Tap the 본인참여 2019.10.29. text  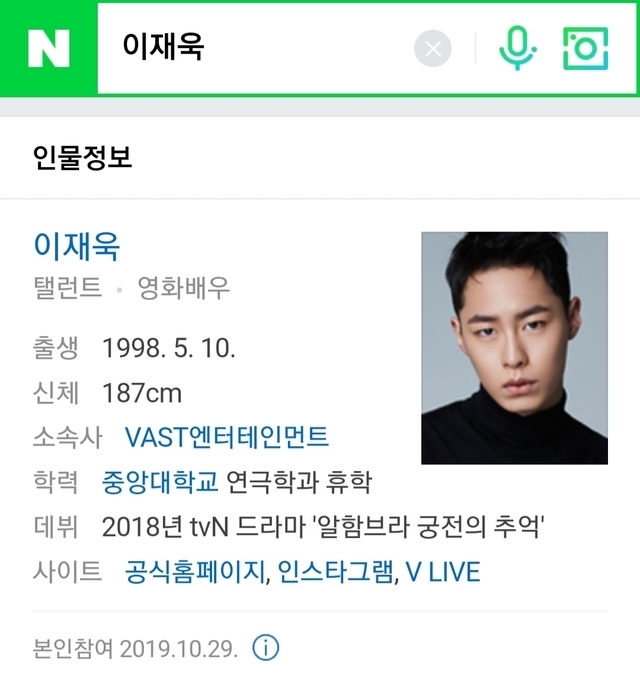[135, 649]
